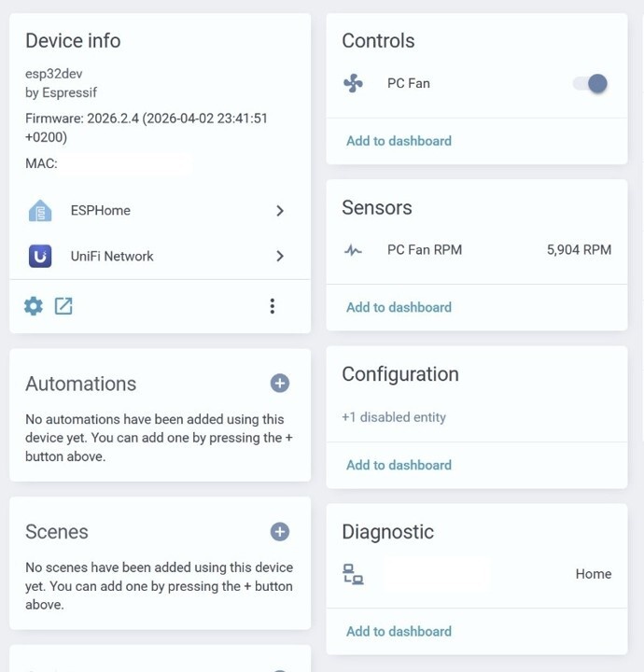The width and height of the screenshot is (644, 672).
Task: Toggle the PC Fan switch off
Action: pyautogui.click(x=591, y=84)
